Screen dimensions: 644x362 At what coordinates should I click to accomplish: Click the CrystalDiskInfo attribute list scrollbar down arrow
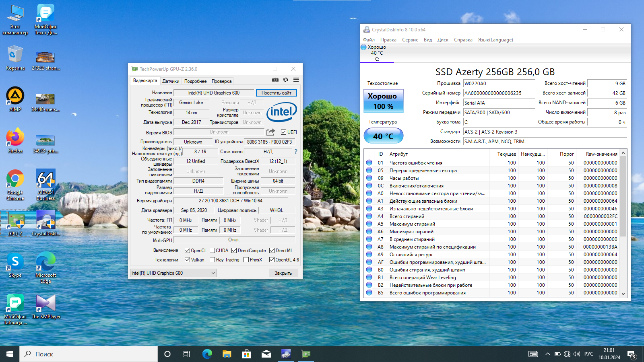click(623, 294)
